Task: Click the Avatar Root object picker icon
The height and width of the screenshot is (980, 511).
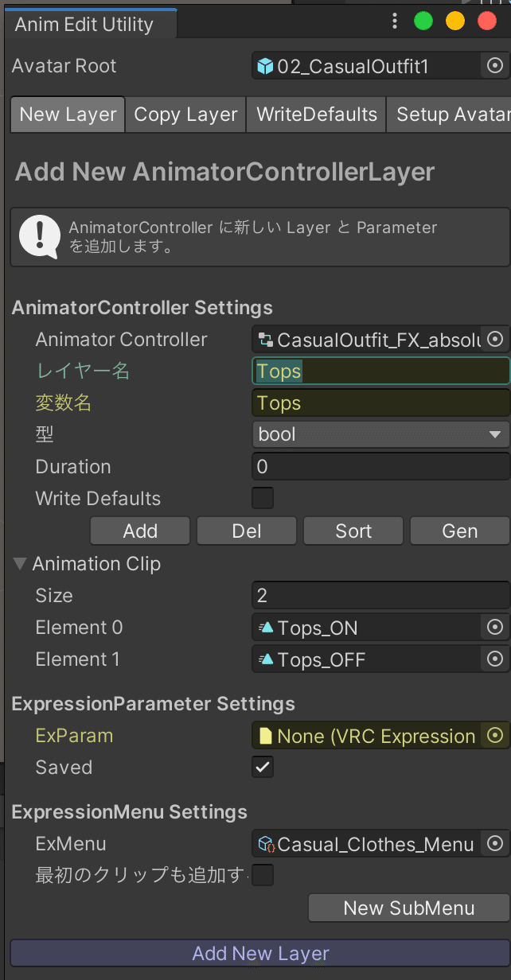Action: [x=495, y=66]
